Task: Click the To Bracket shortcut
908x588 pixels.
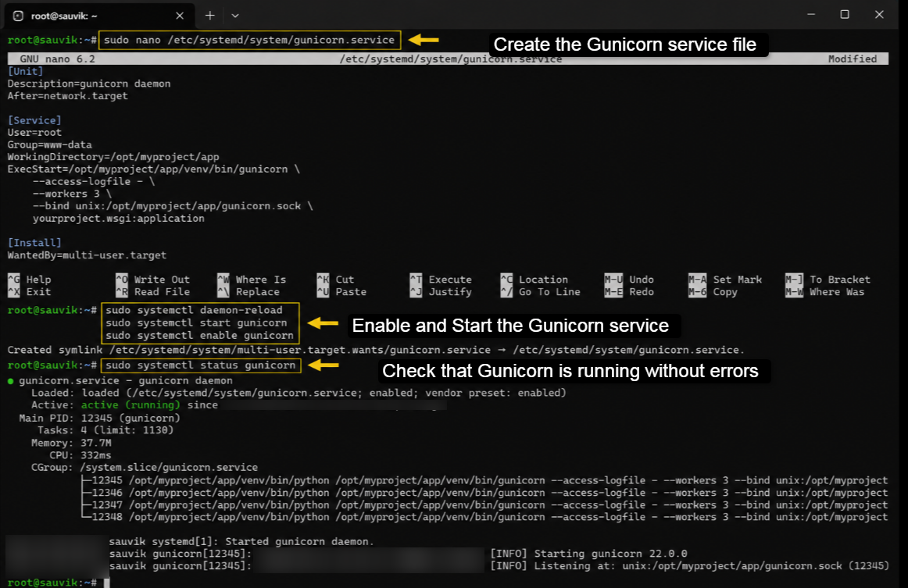Action: pos(828,280)
